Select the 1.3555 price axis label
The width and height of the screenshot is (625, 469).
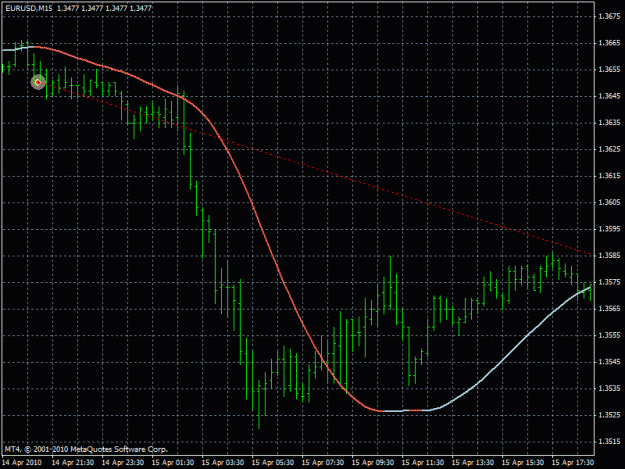pos(609,335)
